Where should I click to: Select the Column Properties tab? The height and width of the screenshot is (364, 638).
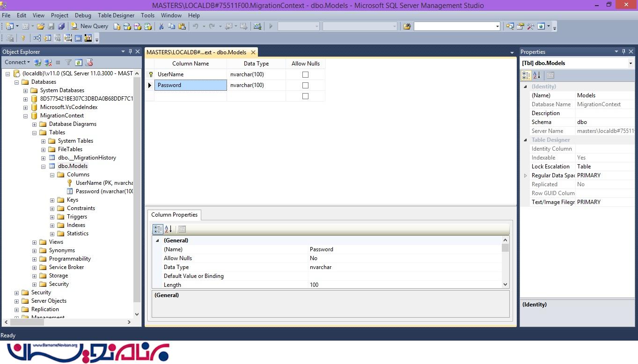point(174,215)
